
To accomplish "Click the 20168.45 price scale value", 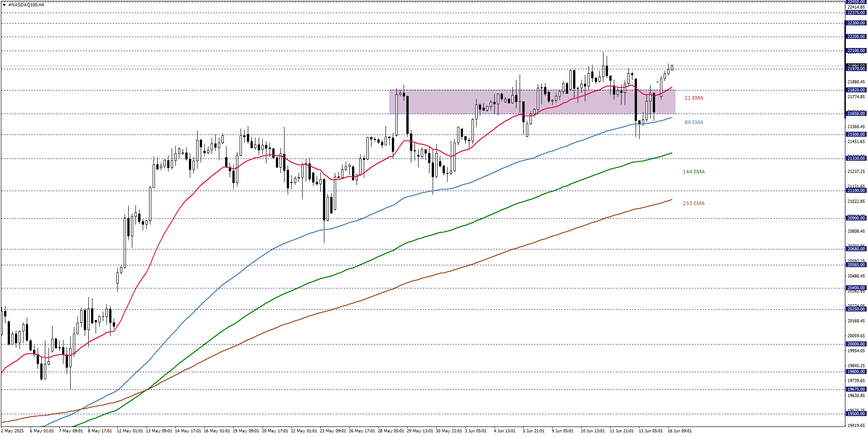I will click(856, 321).
